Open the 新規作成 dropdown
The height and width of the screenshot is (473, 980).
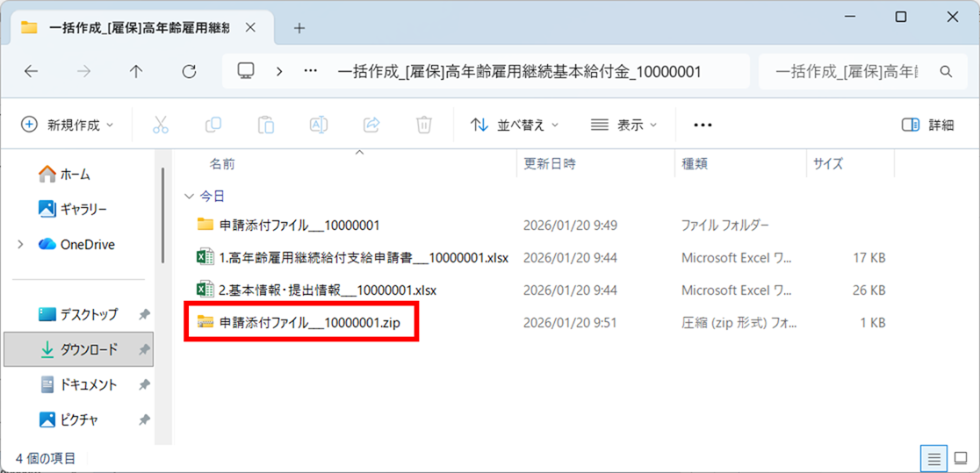[68, 125]
